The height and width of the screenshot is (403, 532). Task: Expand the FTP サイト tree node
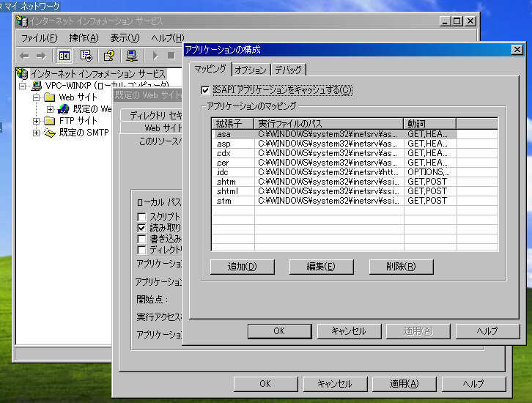pos(37,121)
